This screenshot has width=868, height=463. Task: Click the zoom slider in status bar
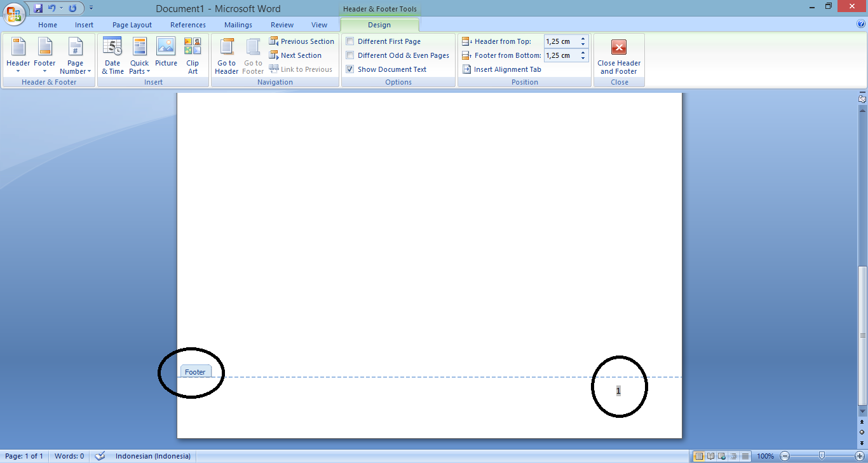pos(822,456)
